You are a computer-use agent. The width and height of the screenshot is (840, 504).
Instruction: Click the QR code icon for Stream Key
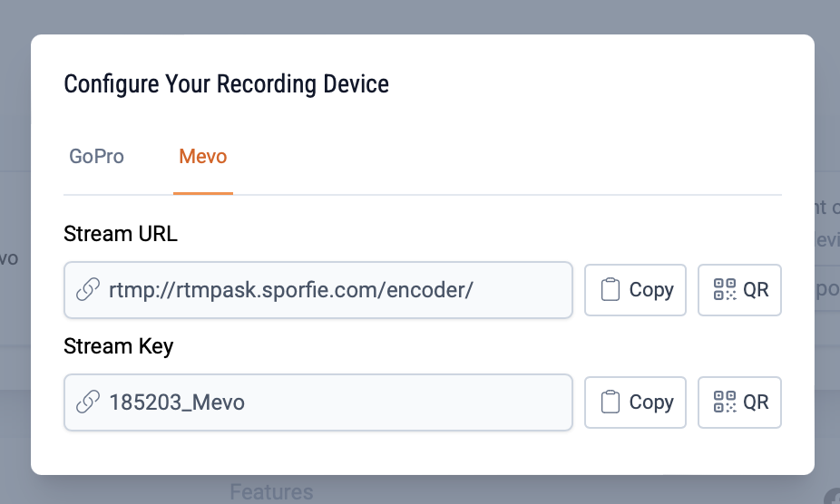coord(724,402)
